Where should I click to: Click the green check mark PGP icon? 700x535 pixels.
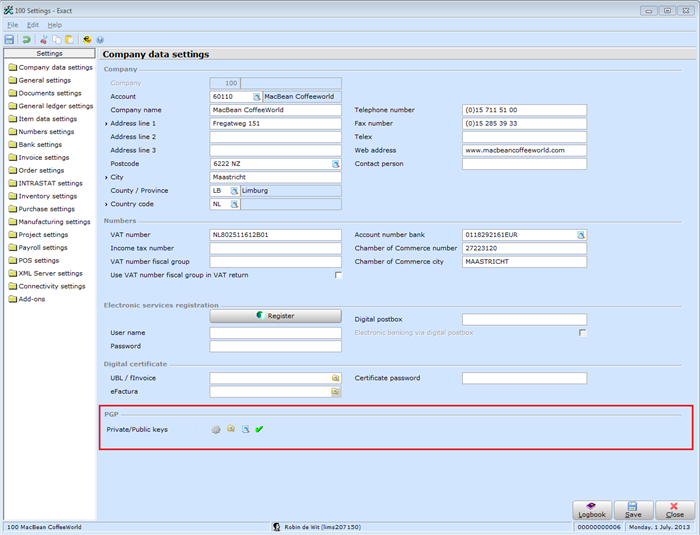pyautogui.click(x=259, y=429)
